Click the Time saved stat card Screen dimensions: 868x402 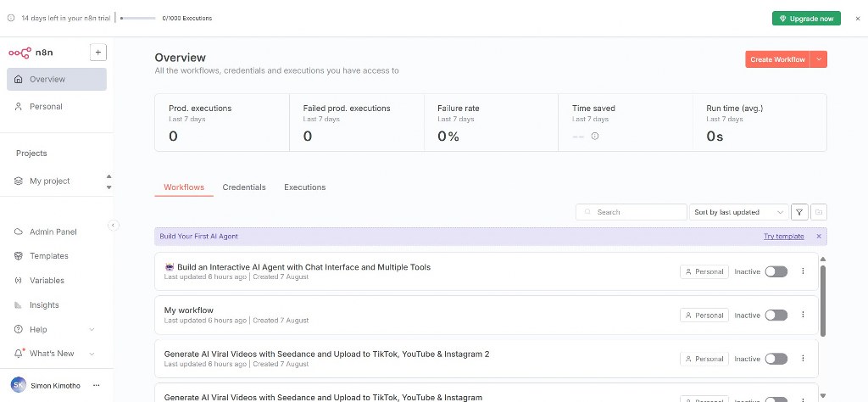(626, 122)
